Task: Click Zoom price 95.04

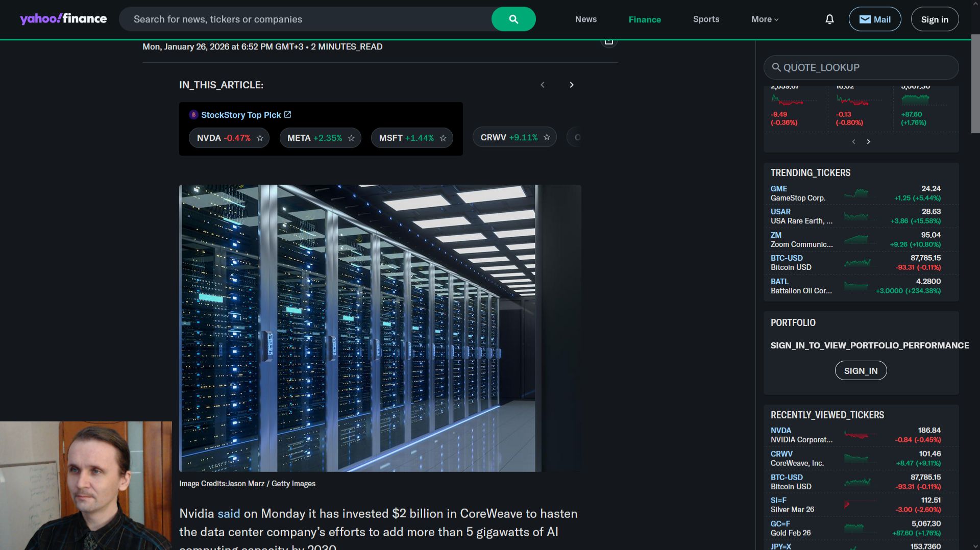Action: pyautogui.click(x=931, y=235)
